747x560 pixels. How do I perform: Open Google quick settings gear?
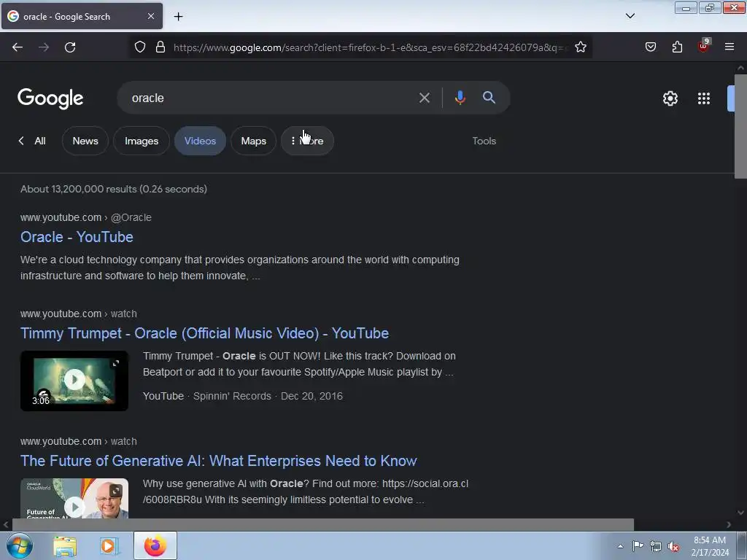pos(670,98)
